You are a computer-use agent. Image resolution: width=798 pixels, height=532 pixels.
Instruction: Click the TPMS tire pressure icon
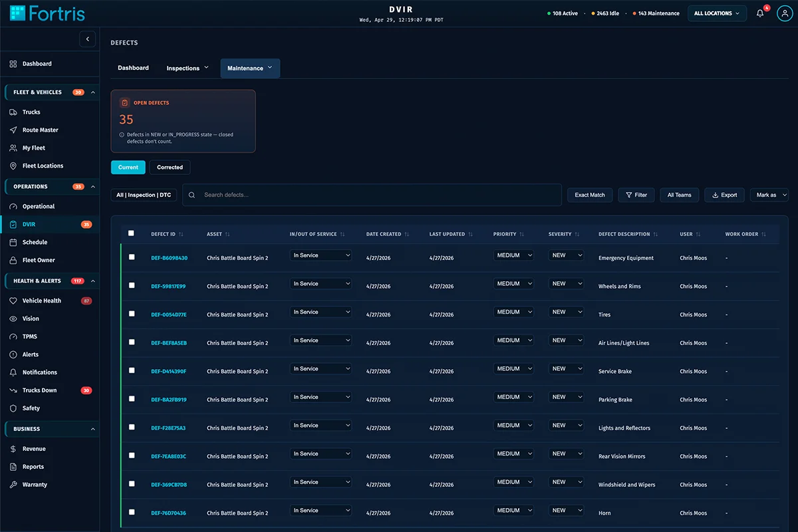pyautogui.click(x=13, y=337)
